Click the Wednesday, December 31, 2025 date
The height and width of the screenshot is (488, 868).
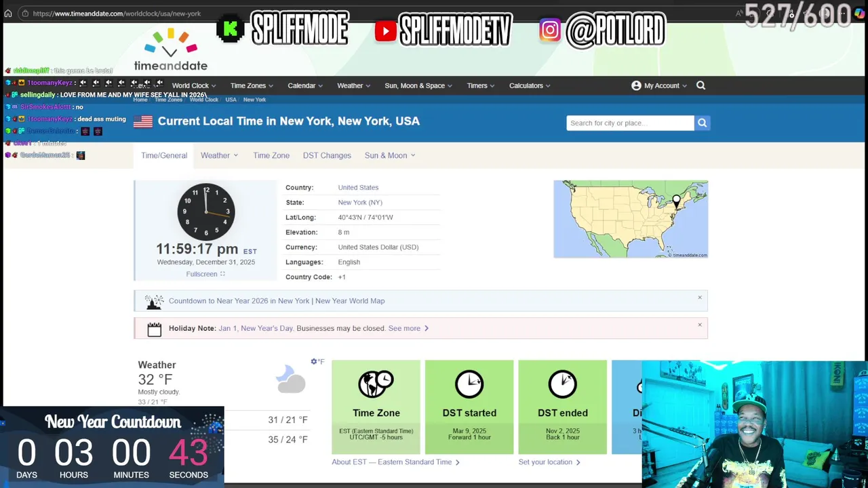click(x=206, y=262)
